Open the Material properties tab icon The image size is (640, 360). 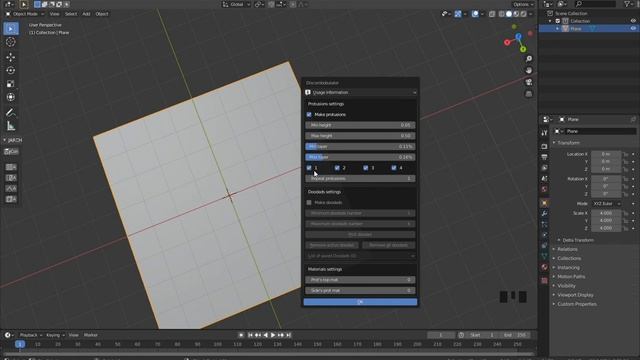(544, 267)
